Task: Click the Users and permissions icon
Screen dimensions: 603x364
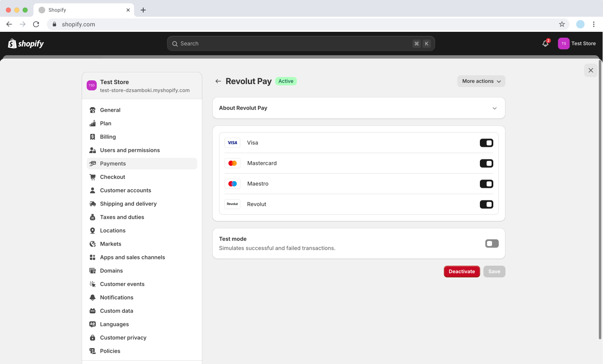Action: pos(93,150)
